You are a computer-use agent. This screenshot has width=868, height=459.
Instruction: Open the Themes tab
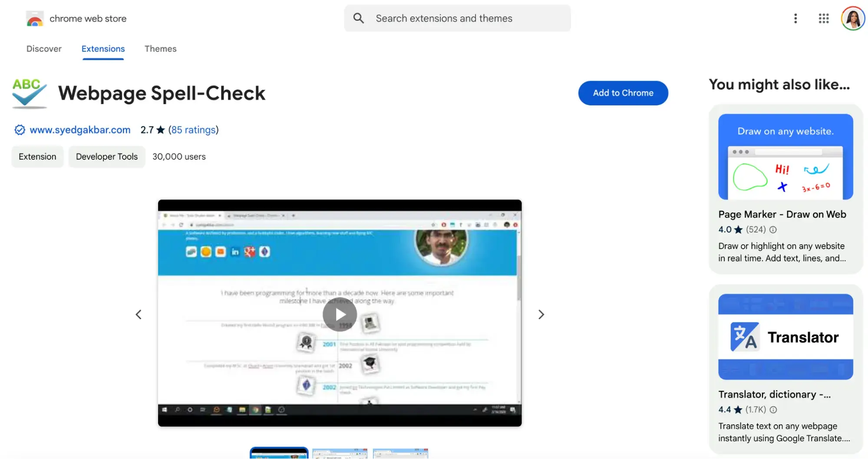[x=160, y=49]
